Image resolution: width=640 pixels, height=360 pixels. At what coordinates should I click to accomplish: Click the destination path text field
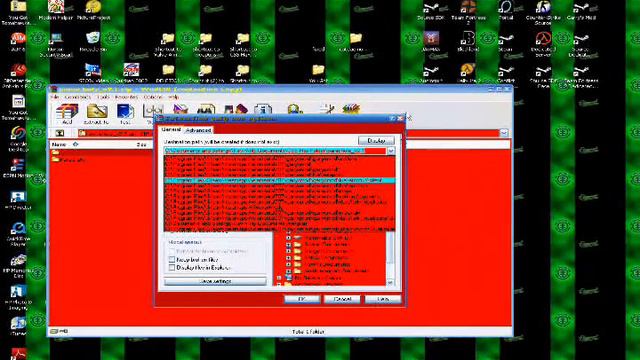(275, 151)
